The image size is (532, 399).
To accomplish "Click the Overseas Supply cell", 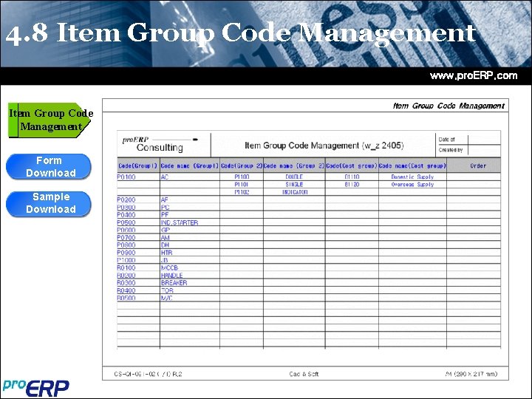I will (x=412, y=185).
